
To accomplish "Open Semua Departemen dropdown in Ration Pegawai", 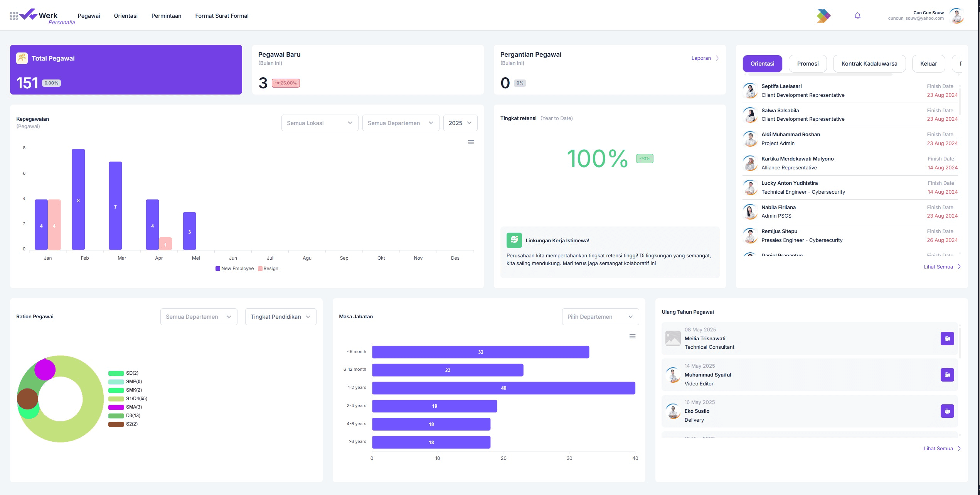I will tap(199, 317).
